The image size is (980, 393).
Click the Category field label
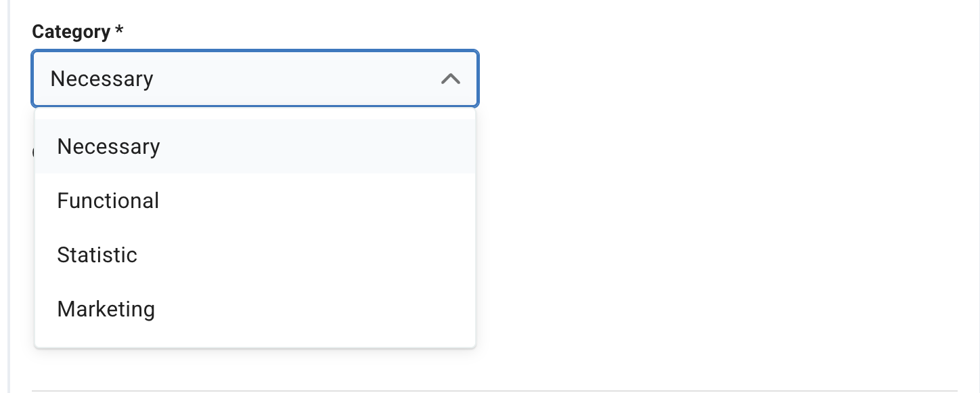tap(71, 32)
